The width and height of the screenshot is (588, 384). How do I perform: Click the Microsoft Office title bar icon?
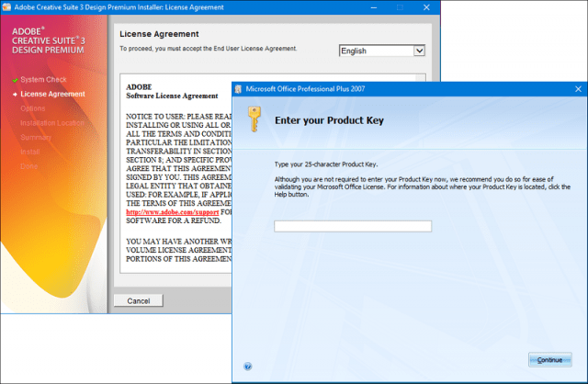[x=238, y=89]
